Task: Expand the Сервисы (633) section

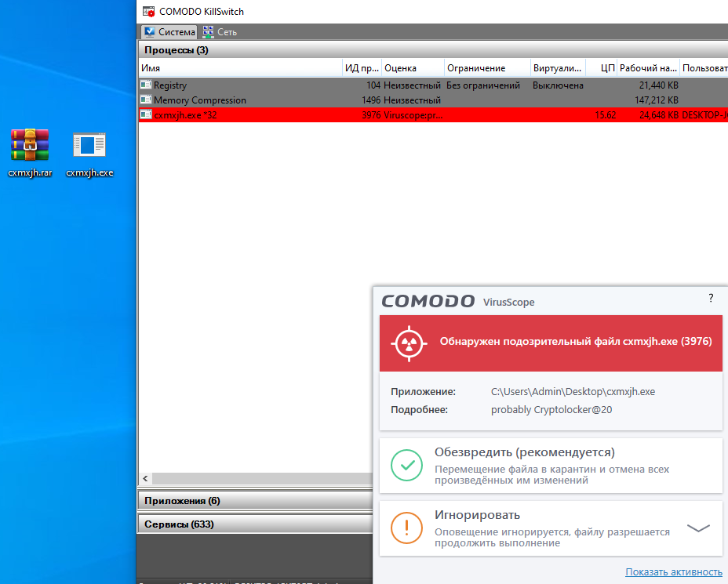Action: [256, 524]
